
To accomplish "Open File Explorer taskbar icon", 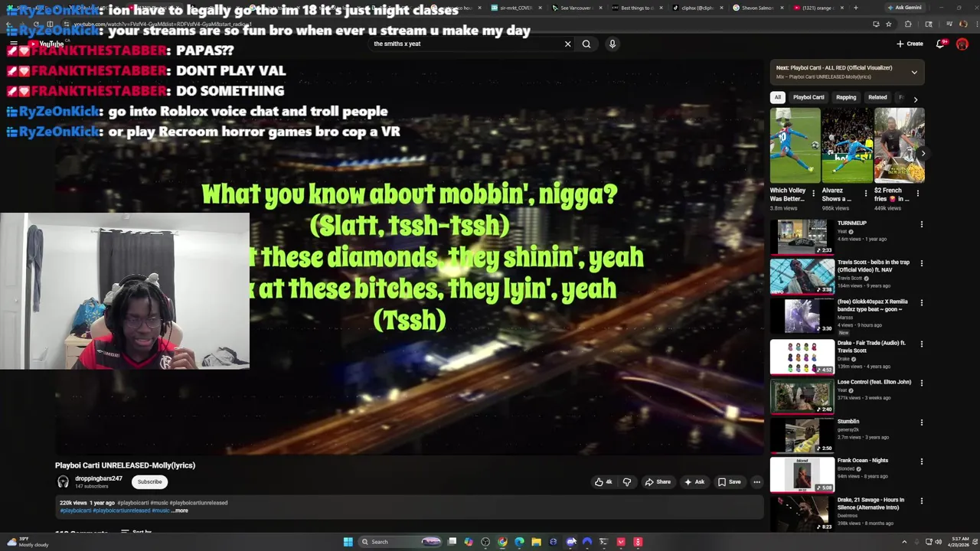I will [x=536, y=542].
